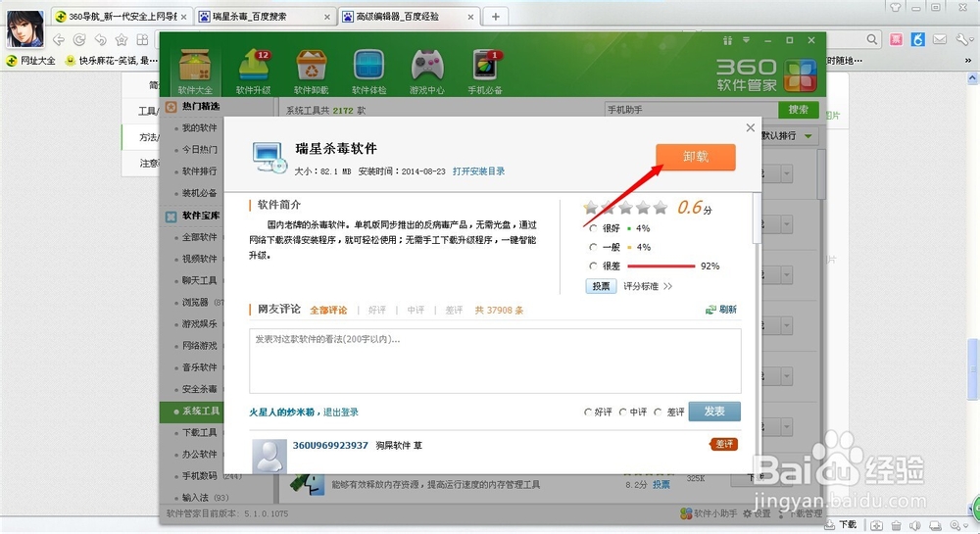This screenshot has width=980, height=534.
Task: Open the 软件小助手 icon in status bar
Action: pyautogui.click(x=686, y=513)
